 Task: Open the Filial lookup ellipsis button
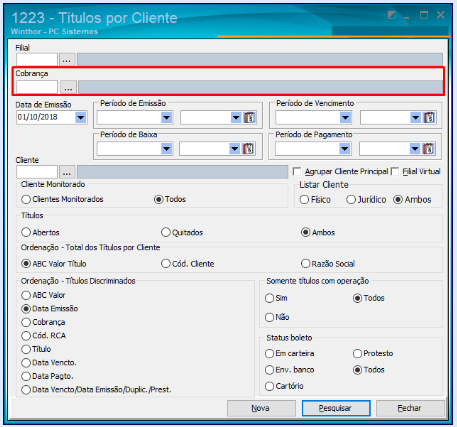[x=67, y=60]
